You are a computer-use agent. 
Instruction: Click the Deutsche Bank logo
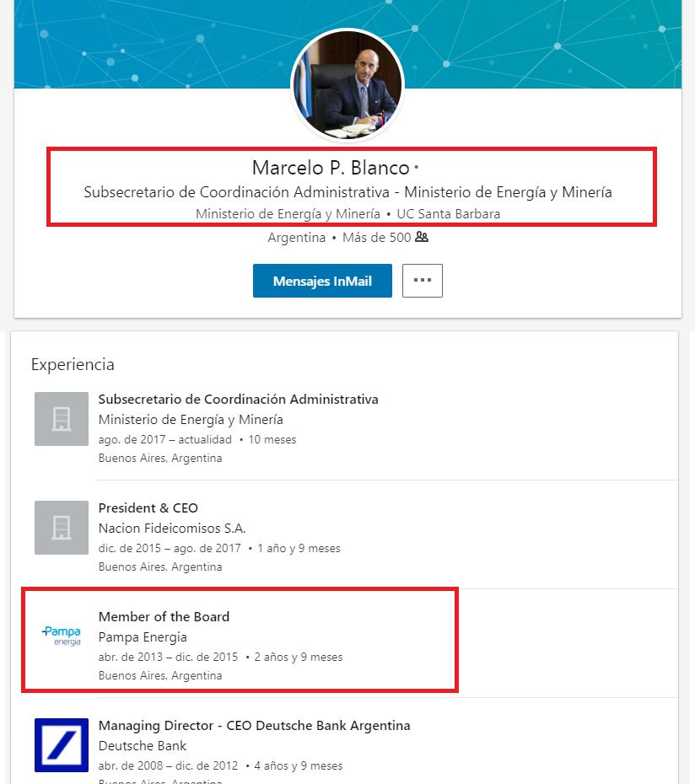[62, 745]
